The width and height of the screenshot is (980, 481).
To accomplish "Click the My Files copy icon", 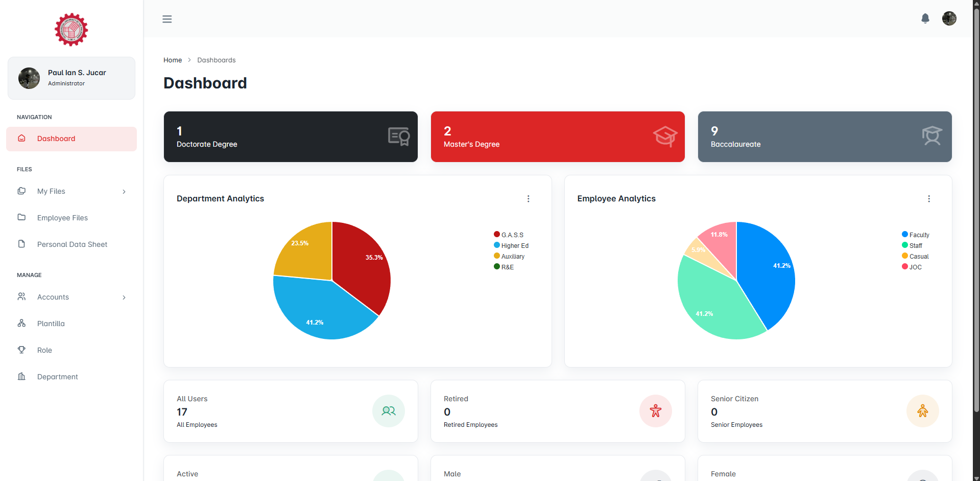I will 21,191.
